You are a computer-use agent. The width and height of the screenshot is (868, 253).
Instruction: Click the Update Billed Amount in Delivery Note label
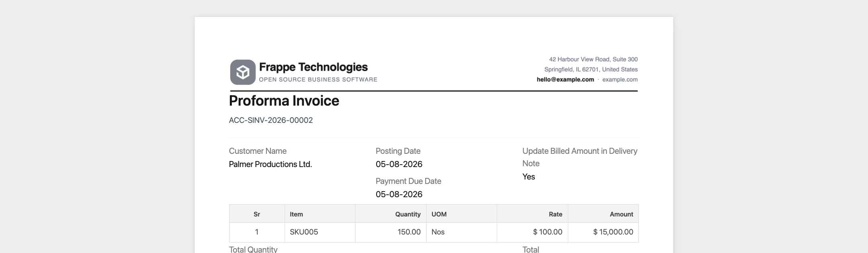[580, 157]
